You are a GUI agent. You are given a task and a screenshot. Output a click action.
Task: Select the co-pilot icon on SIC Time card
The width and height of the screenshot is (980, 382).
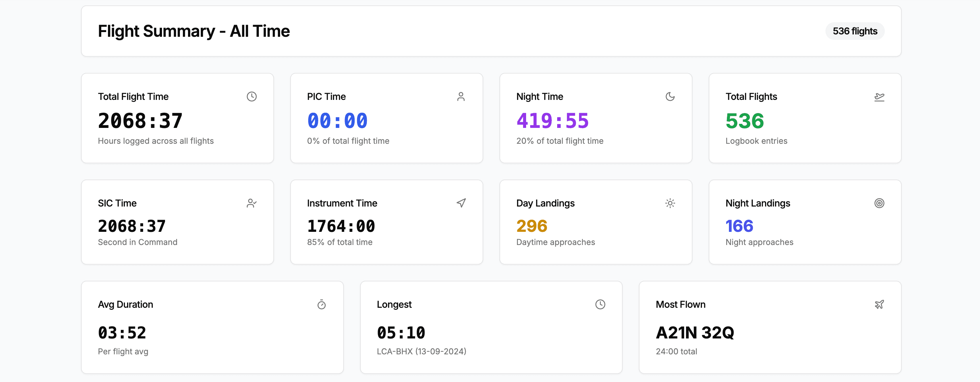point(251,203)
